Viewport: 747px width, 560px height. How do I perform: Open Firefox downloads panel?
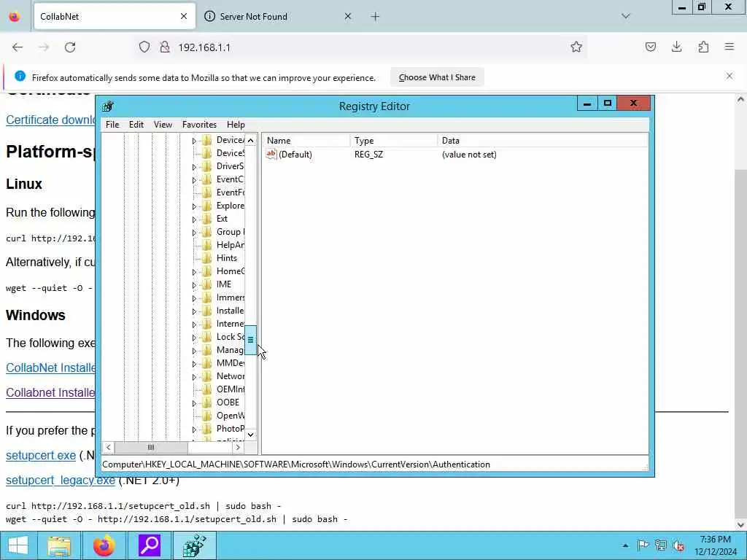(x=676, y=47)
